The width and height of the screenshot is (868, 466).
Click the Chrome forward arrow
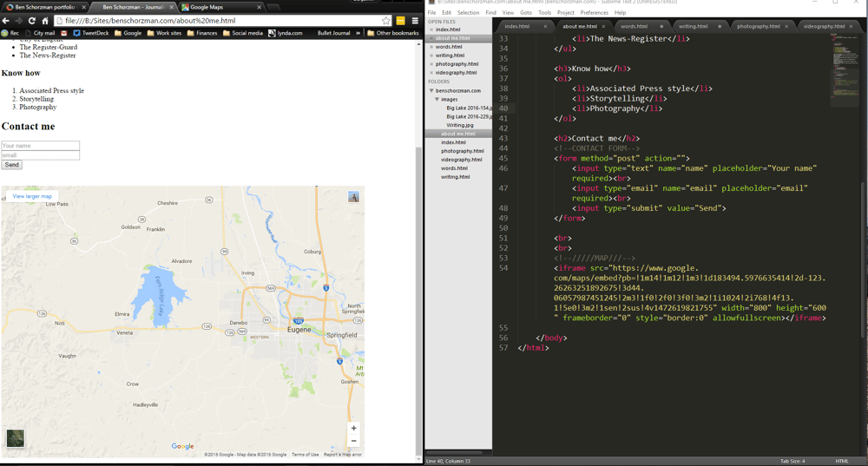[x=19, y=21]
